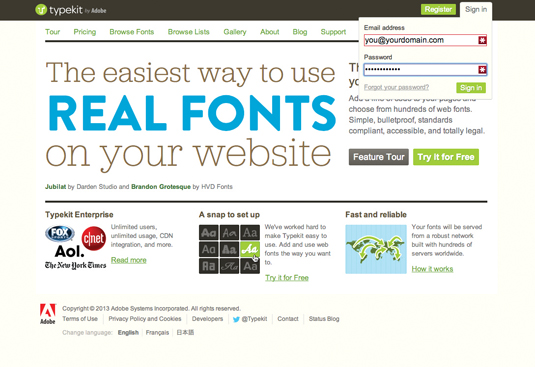
Task: Switch language to 日本語
Action: click(185, 333)
